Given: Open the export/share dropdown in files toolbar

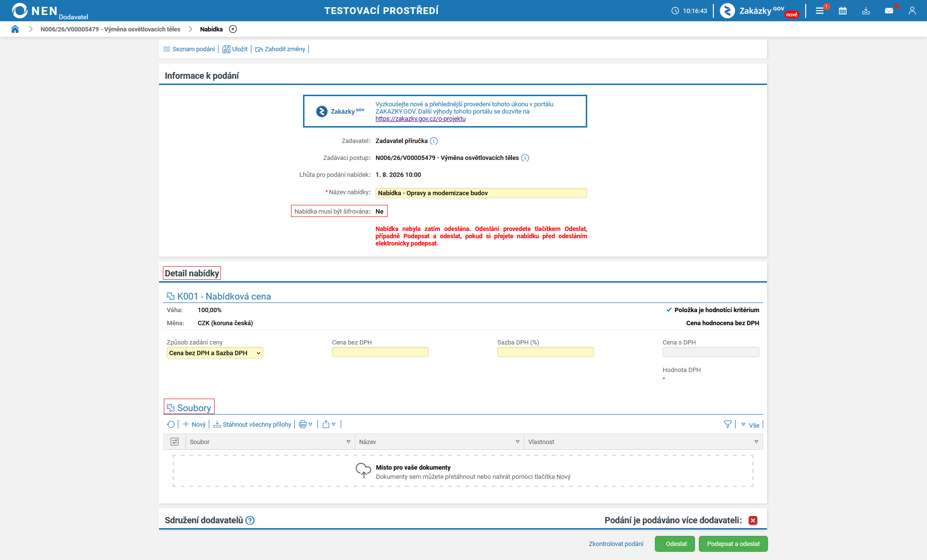Looking at the screenshot, I should point(329,424).
